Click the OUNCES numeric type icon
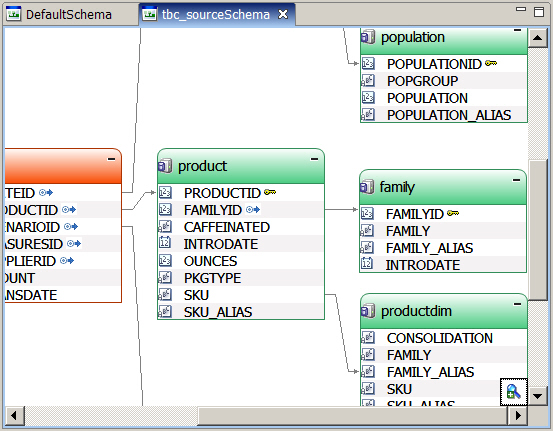 [x=165, y=261]
